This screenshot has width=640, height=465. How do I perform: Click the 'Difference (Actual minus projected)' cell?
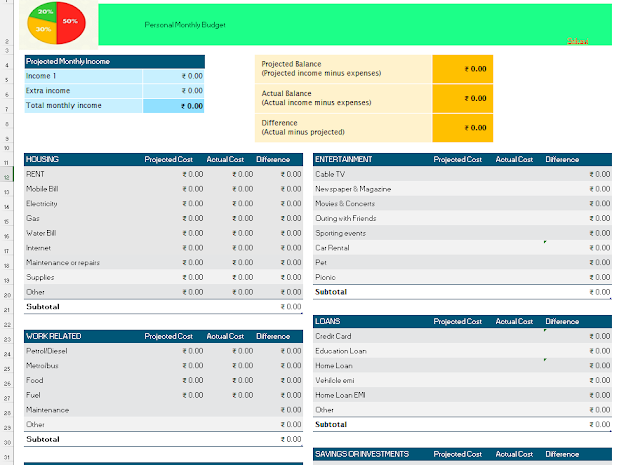coord(343,128)
